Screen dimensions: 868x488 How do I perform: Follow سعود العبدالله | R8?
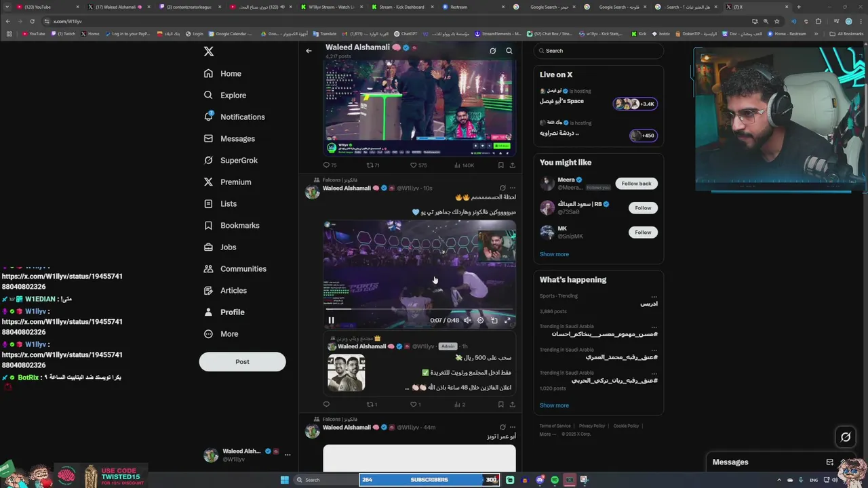pos(643,208)
